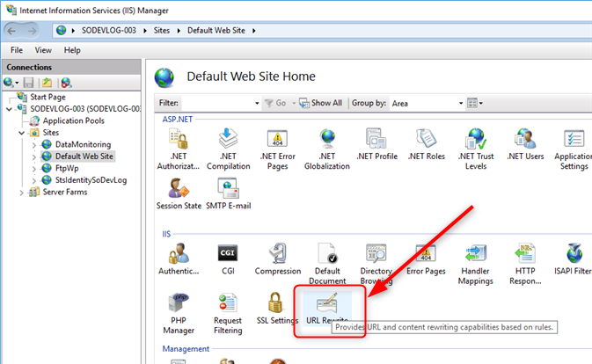Screen dimensions: 592x364
Task: Click the Save icon in Connections toolbar
Action: (28, 83)
